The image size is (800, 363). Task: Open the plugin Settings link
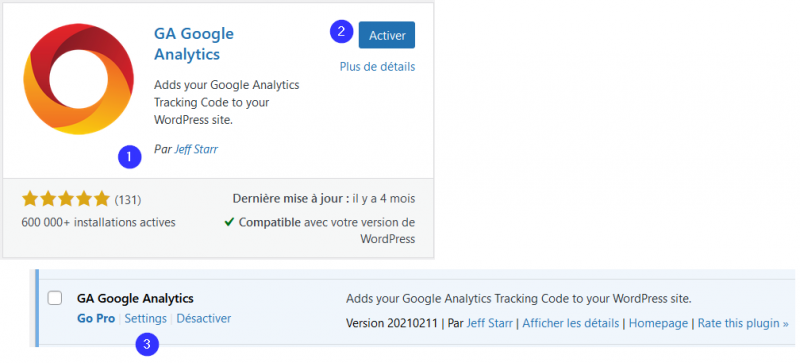click(x=146, y=319)
